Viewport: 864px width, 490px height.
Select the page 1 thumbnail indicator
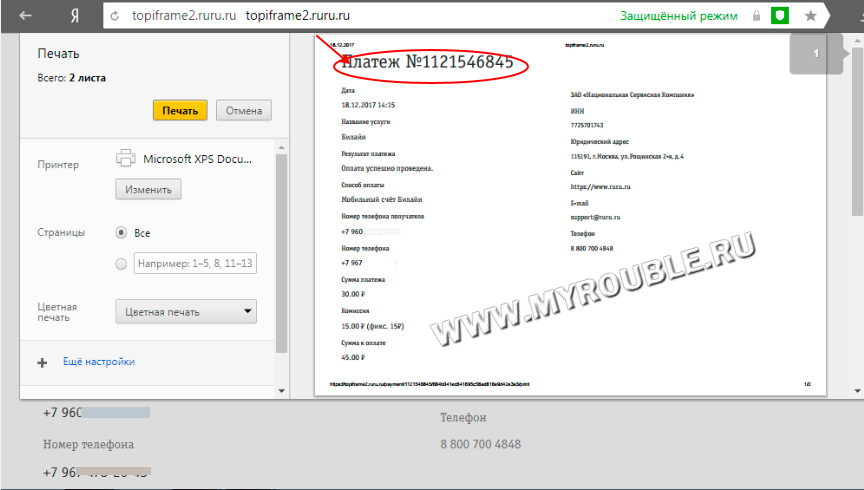(x=816, y=53)
